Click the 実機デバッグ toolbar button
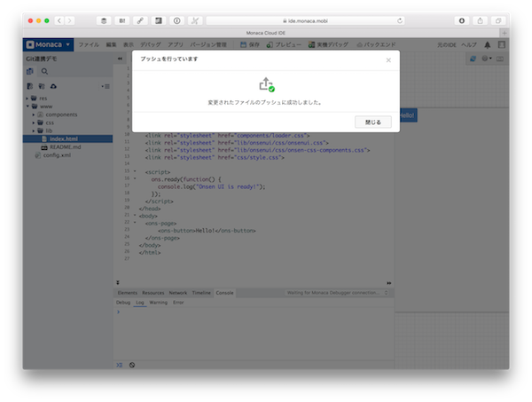Image resolution: width=532 pixels, height=402 pixels. [x=328, y=45]
